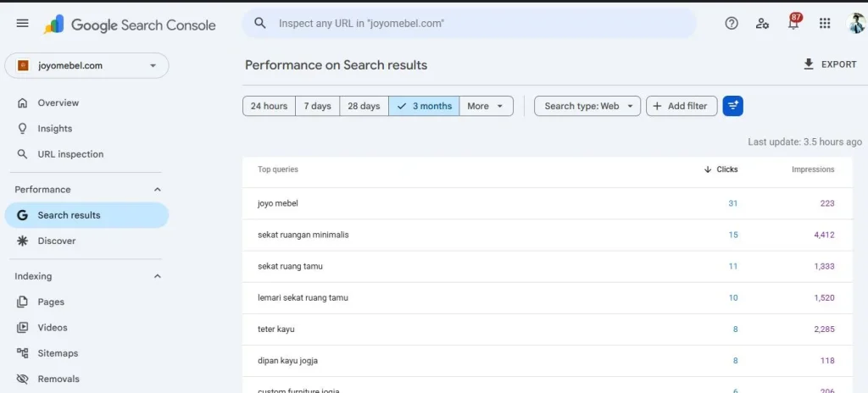The width and height of the screenshot is (868, 393).
Task: Open the Search type: Web dropdown
Action: pyautogui.click(x=587, y=106)
